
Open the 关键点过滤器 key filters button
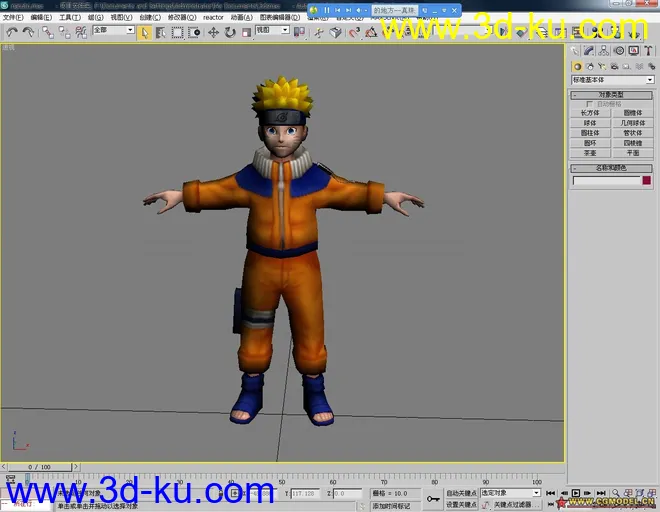point(516,504)
